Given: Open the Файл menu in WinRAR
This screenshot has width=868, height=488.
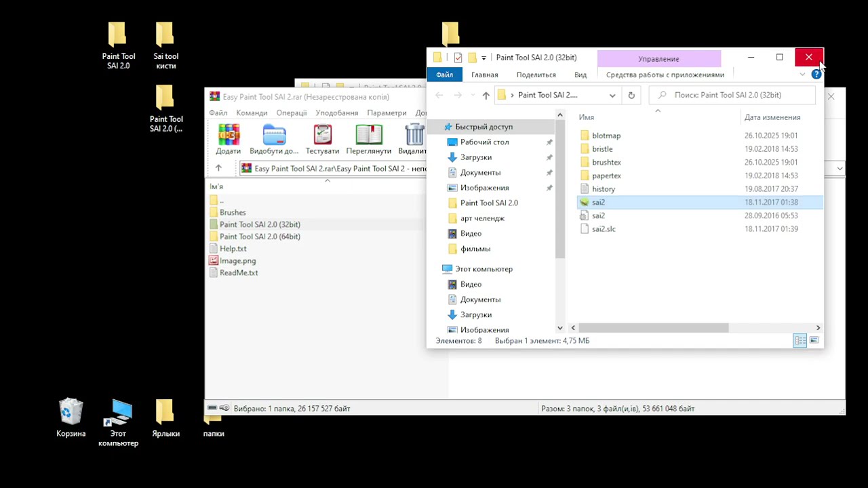Looking at the screenshot, I should click(x=218, y=113).
